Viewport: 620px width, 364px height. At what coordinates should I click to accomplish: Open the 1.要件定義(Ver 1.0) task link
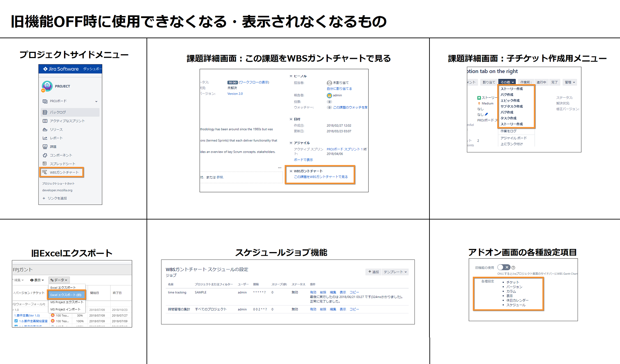point(27,316)
